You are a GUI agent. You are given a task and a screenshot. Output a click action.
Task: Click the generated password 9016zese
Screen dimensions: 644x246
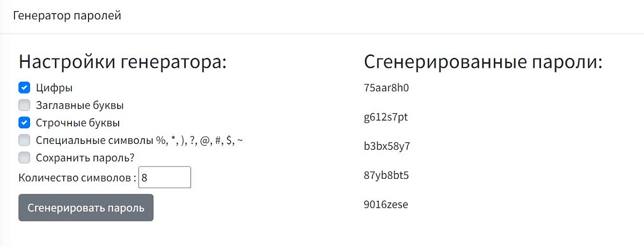coord(386,205)
